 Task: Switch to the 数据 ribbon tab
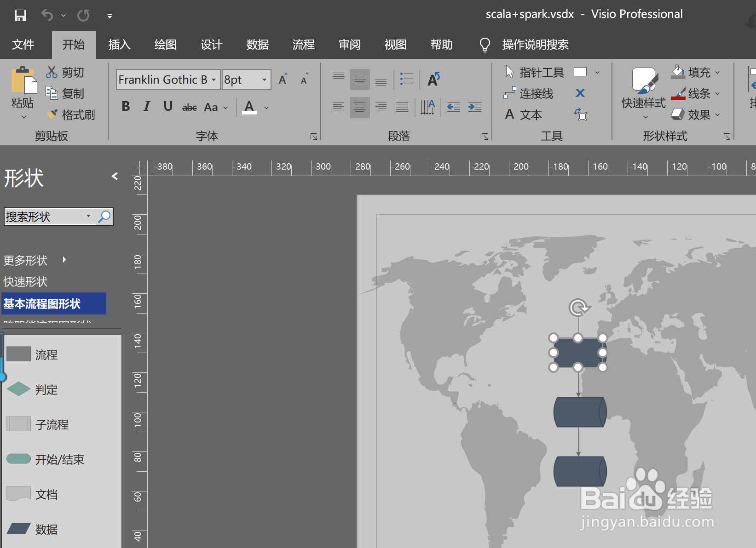coord(258,45)
